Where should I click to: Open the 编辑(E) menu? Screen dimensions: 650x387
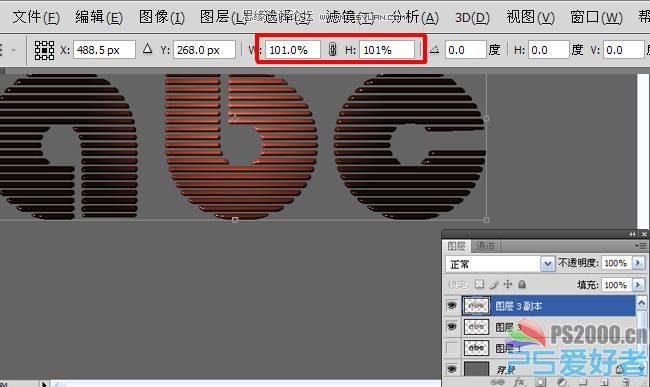click(99, 17)
